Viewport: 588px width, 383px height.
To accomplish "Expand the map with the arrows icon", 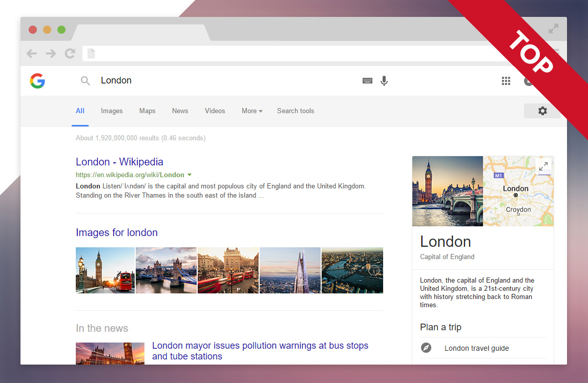I will pos(543,166).
